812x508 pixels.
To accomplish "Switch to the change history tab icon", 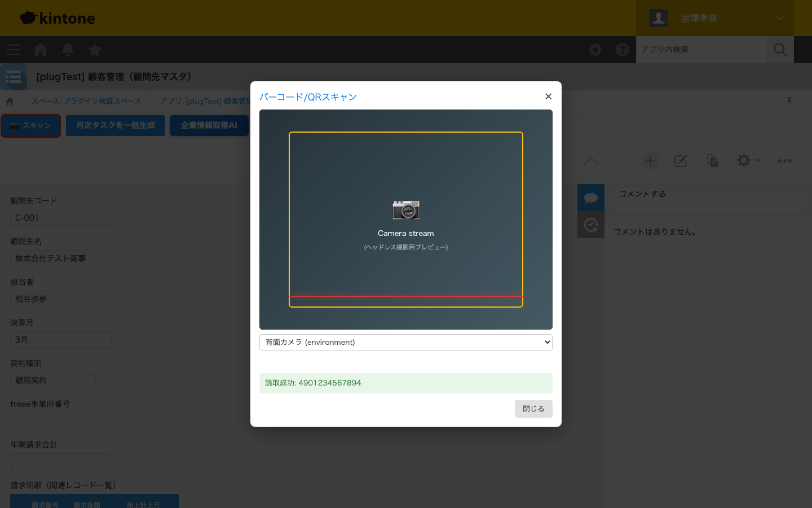I will 591,225.
